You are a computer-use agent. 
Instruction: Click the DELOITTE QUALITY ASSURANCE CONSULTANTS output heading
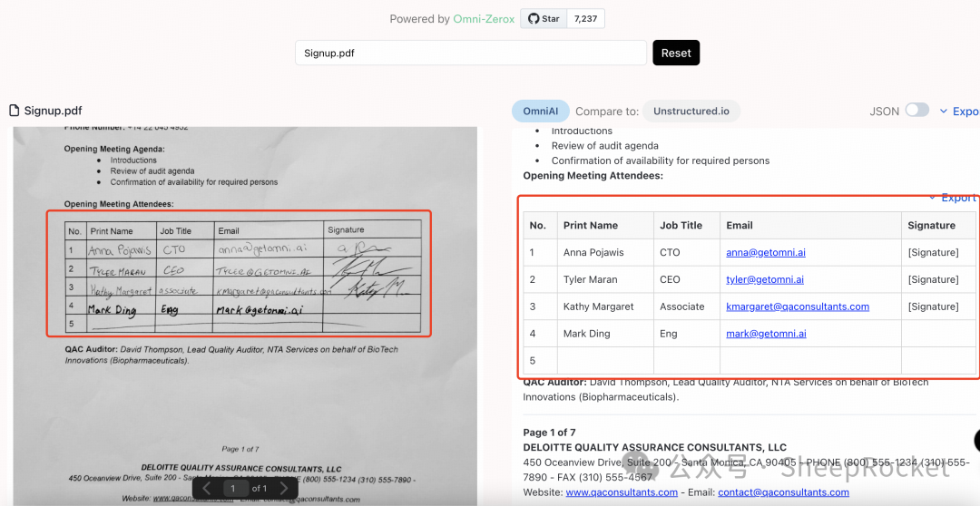pyautogui.click(x=654, y=447)
